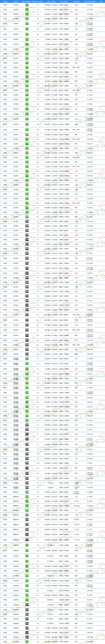Select the 1.6 Turbo body cell
The image size is (105, 644).
[x=76, y=506]
